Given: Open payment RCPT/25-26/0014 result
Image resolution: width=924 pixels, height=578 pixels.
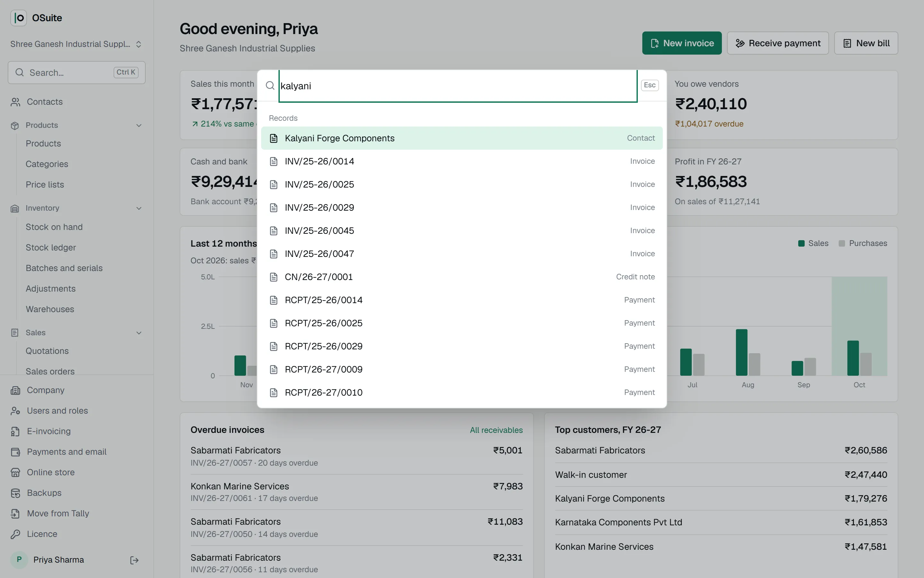Looking at the screenshot, I should pos(462,300).
